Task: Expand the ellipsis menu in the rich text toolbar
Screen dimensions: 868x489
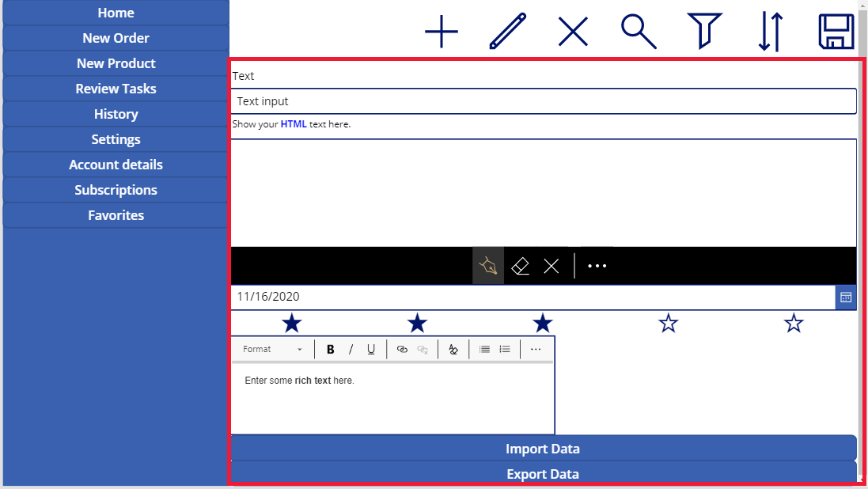Action: click(536, 349)
